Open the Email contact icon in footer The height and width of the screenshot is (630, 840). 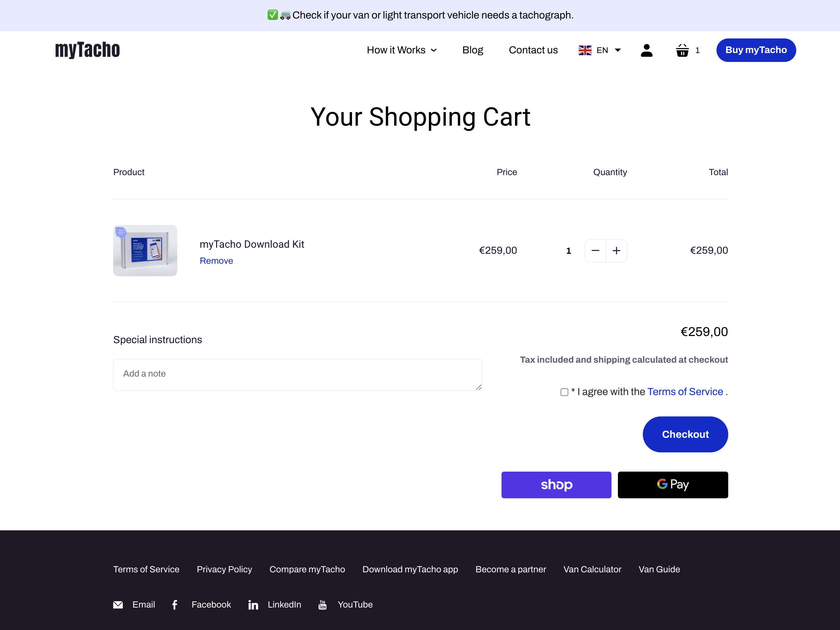[118, 605]
